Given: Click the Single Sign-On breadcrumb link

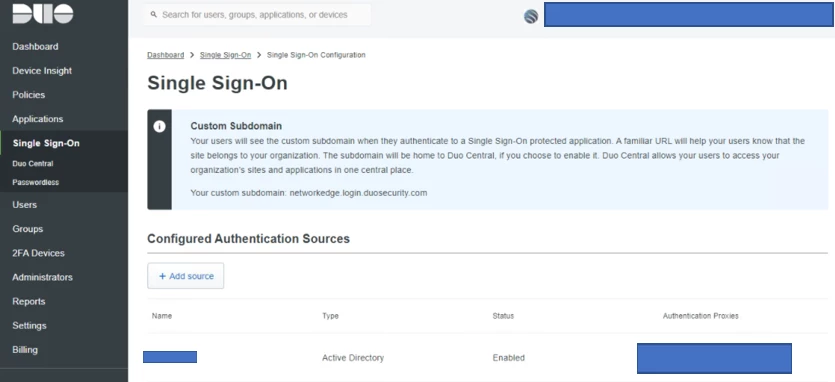Looking at the screenshot, I should (225, 55).
